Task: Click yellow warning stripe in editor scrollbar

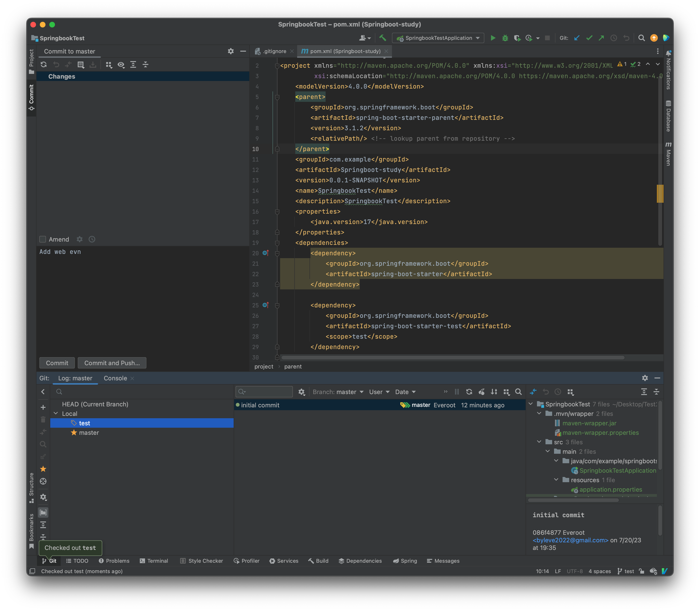Action: [660, 193]
